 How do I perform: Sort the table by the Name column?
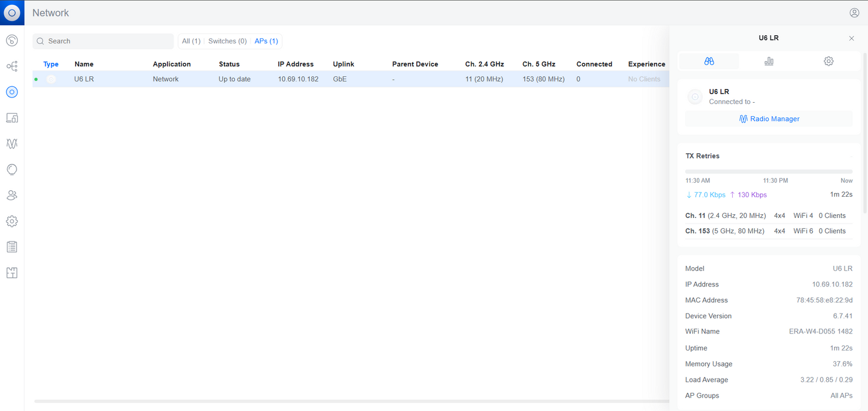(x=84, y=64)
